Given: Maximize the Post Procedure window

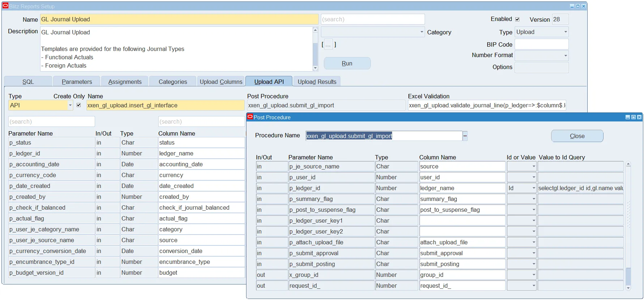Looking at the screenshot, I should click(x=634, y=117).
